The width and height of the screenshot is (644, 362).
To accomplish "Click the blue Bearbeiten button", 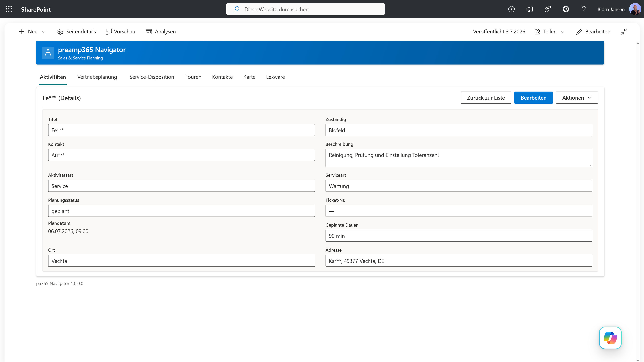I will point(533,98).
